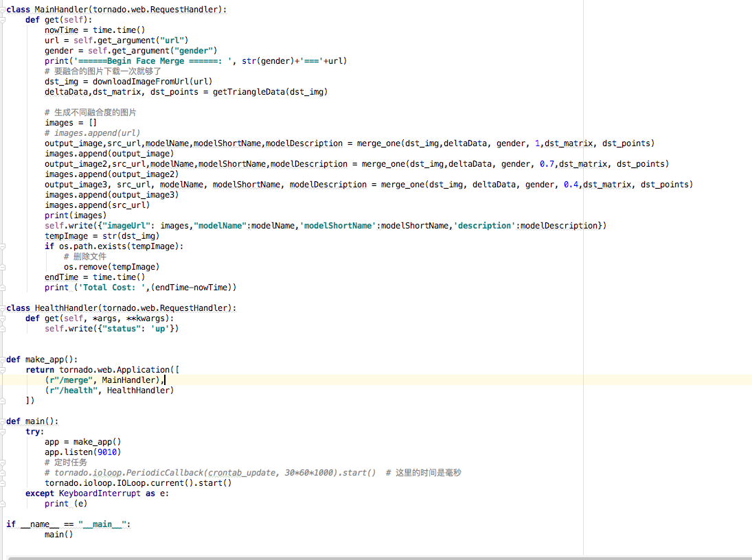Click the 'modelShortName' string key

(338, 226)
